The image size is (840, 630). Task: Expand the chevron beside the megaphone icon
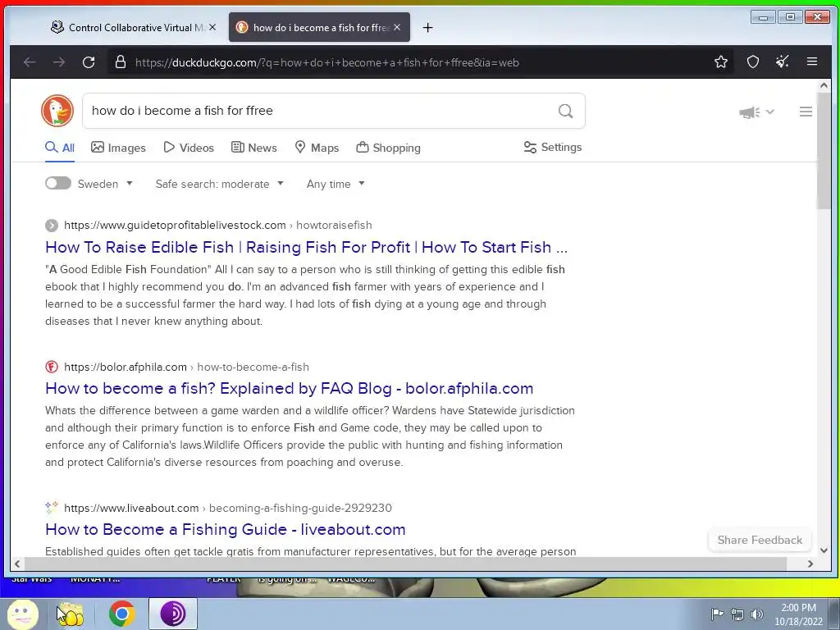pyautogui.click(x=770, y=112)
